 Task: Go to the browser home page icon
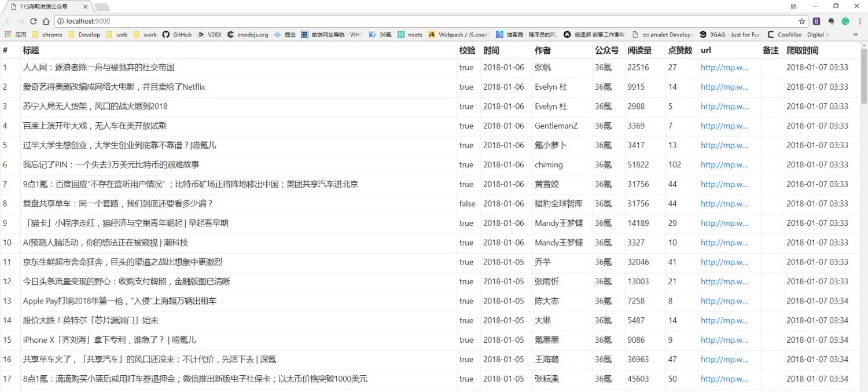point(46,21)
